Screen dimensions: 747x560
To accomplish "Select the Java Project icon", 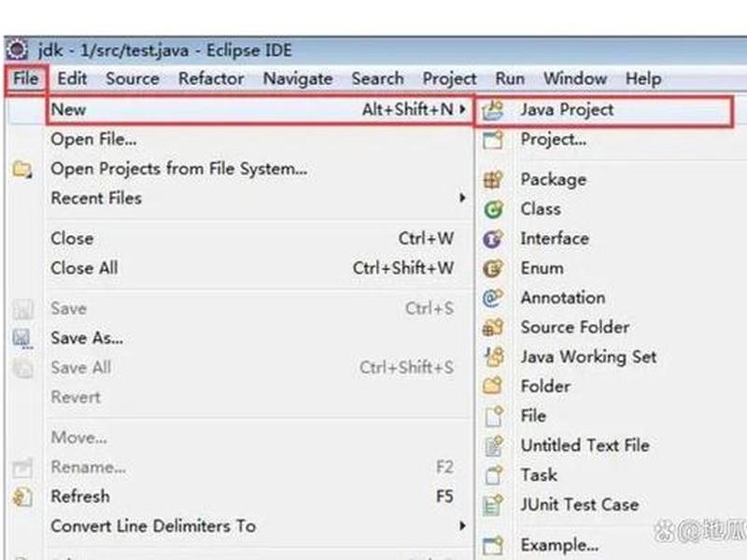I will click(x=493, y=110).
